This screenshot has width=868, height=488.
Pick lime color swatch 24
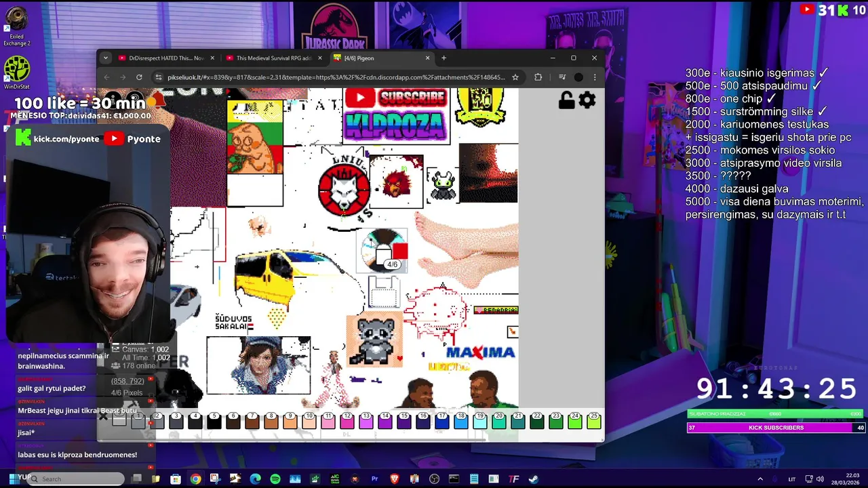(574, 421)
